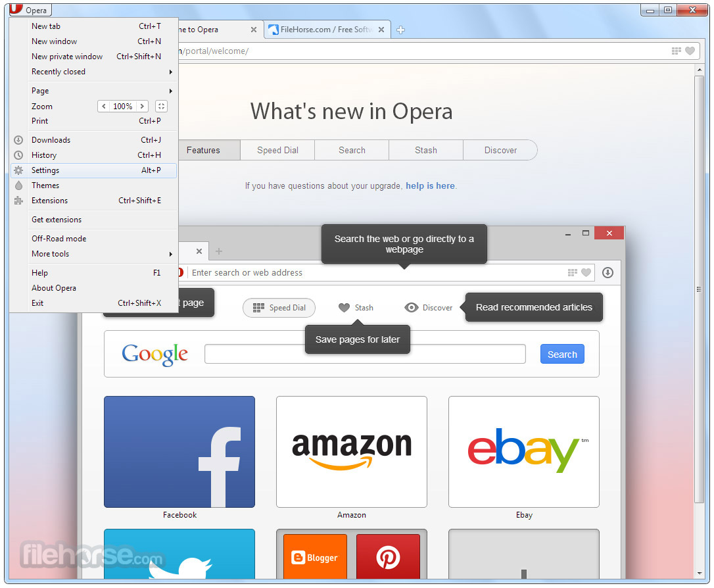714x588 pixels.
Task: Follow the 'help is here' link
Action: click(431, 186)
